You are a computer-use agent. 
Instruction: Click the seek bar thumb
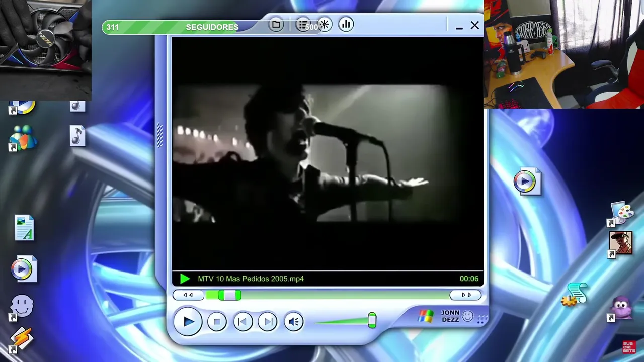pyautogui.click(x=229, y=295)
